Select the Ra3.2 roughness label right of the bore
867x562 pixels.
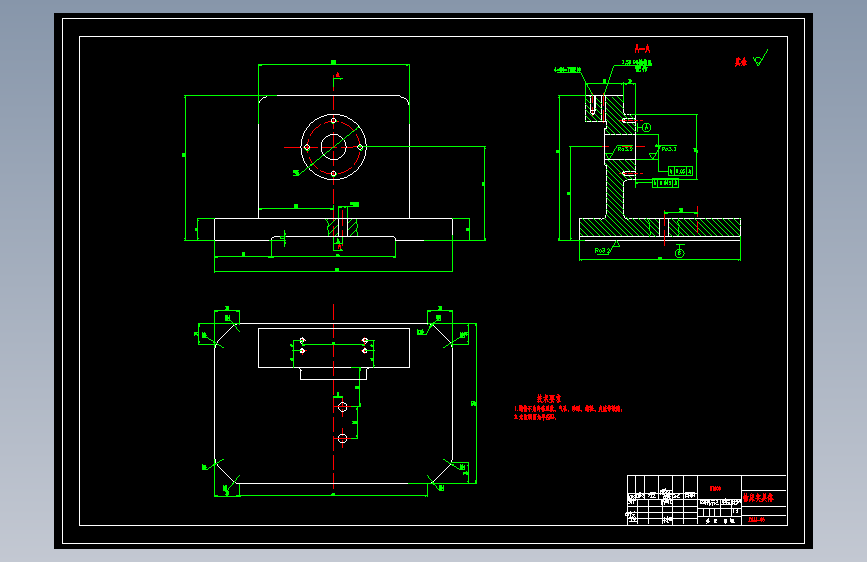668,149
